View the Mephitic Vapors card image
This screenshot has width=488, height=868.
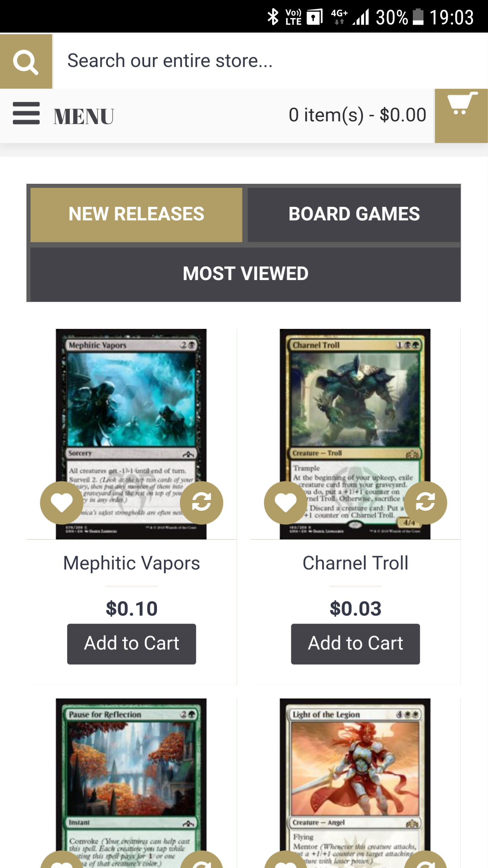point(131,434)
